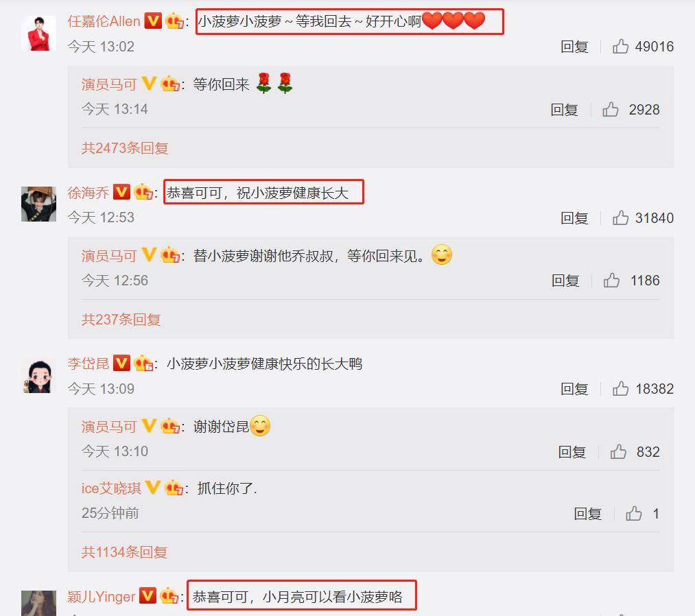Like ice艾晓琪's reply
The width and height of the screenshot is (695, 616).
634,513
